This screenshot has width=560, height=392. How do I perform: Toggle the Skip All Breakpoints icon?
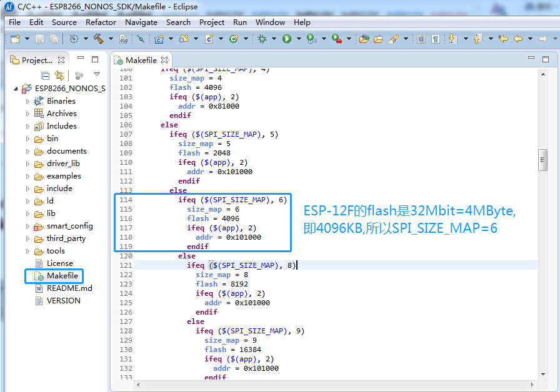[x=141, y=39]
